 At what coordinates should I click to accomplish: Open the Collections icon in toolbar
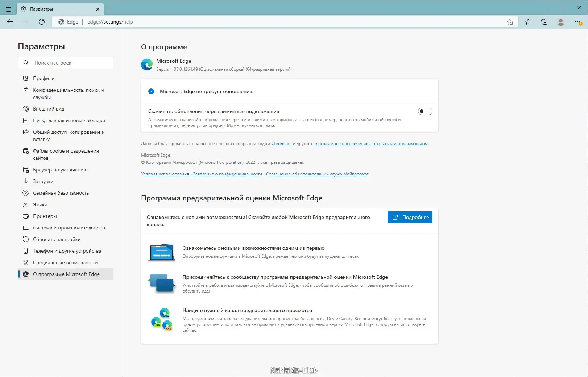[544, 22]
